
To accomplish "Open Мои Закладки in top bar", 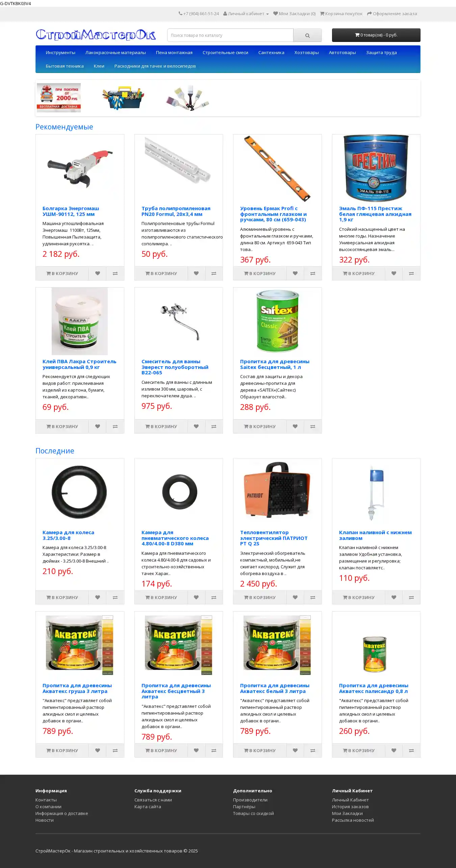I will coord(295,14).
